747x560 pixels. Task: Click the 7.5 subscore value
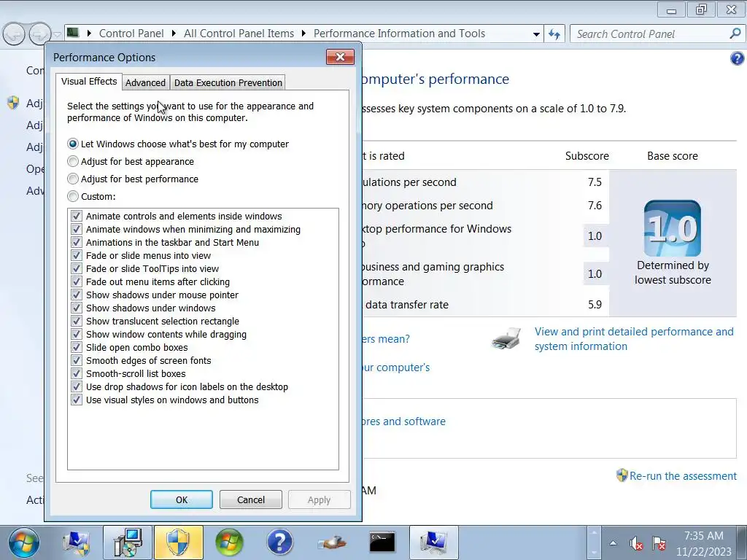(595, 182)
